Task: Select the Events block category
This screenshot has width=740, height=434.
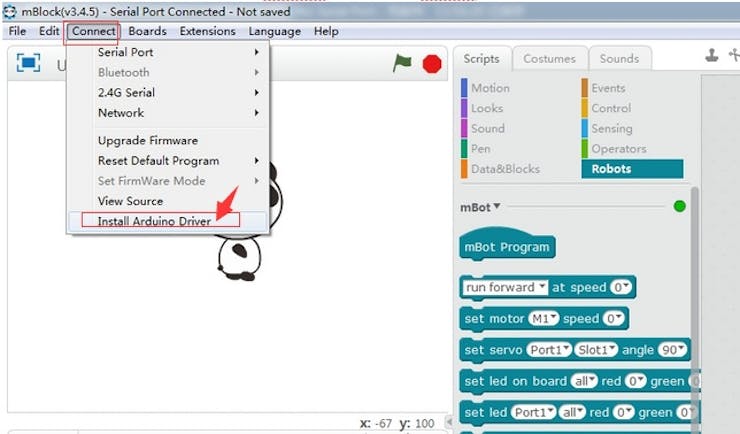Action: (608, 88)
